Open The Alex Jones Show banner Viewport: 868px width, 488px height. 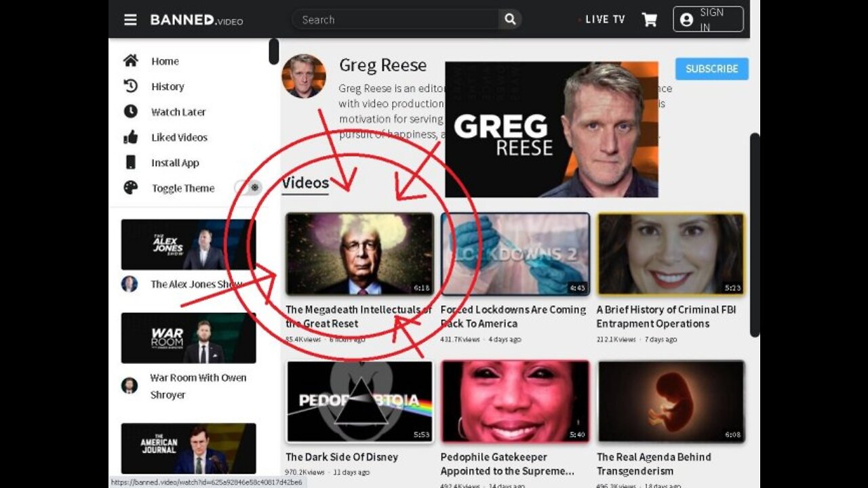pos(189,245)
